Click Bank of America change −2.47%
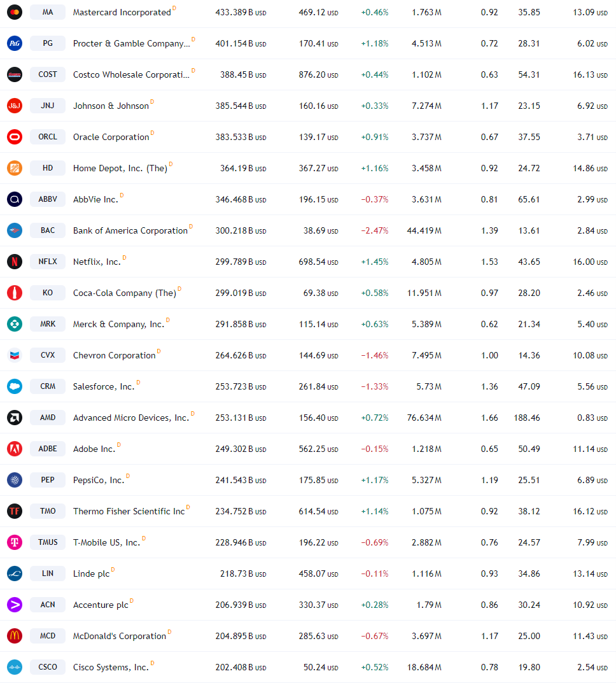The height and width of the screenshot is (683, 616). 374,230
